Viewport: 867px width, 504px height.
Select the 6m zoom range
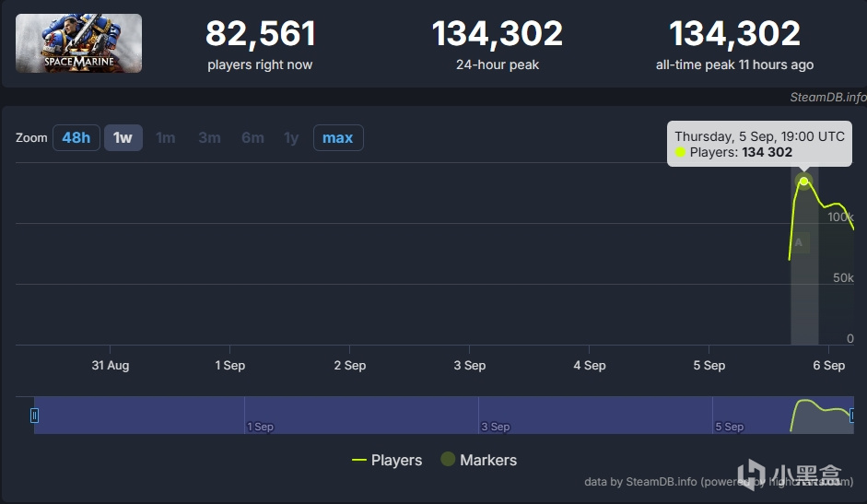click(252, 138)
